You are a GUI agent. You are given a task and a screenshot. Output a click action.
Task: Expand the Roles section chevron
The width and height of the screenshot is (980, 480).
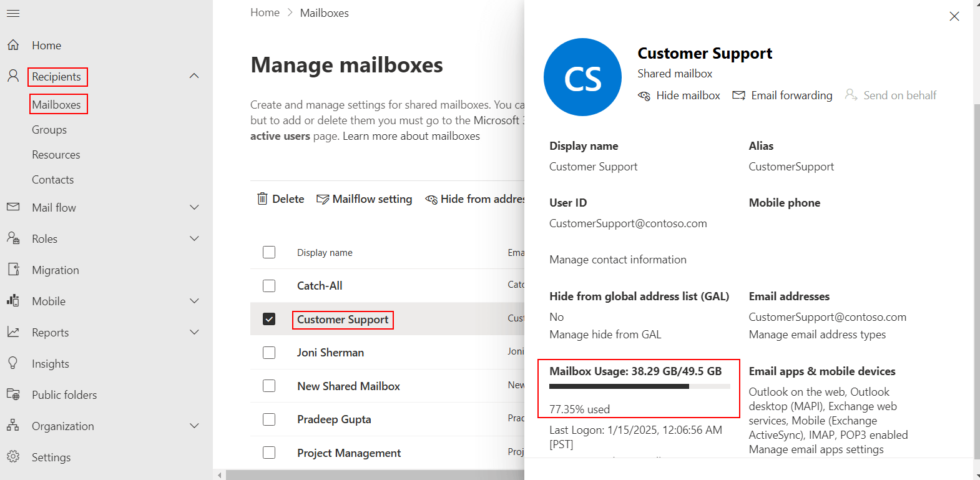click(x=194, y=238)
